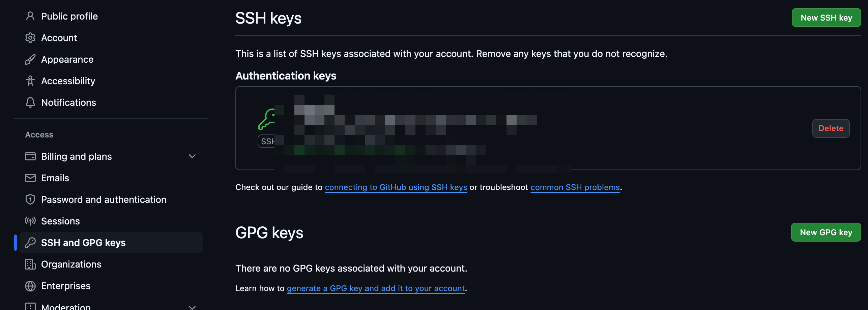Click the Notifications bell icon
Screen dimensions: 868x310
point(30,102)
